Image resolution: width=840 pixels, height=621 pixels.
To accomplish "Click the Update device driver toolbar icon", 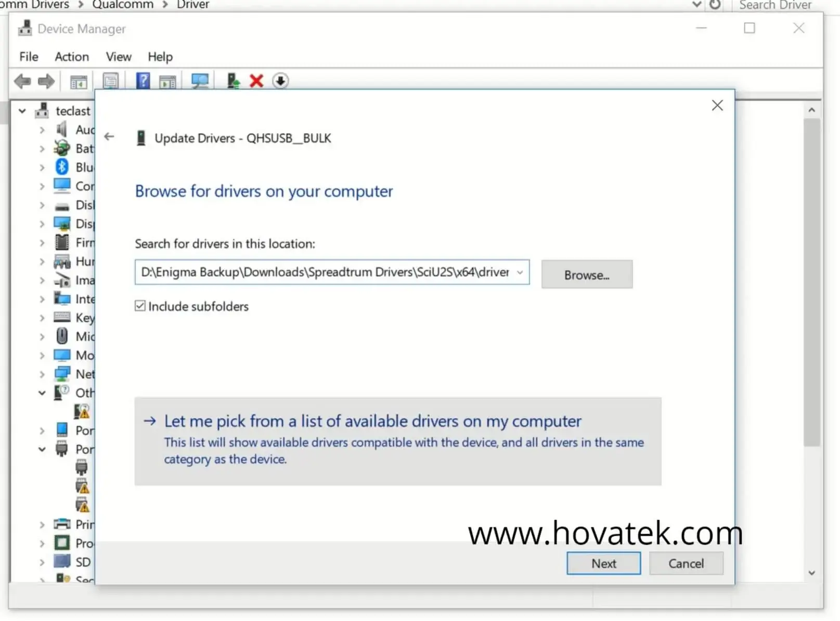I will (232, 81).
